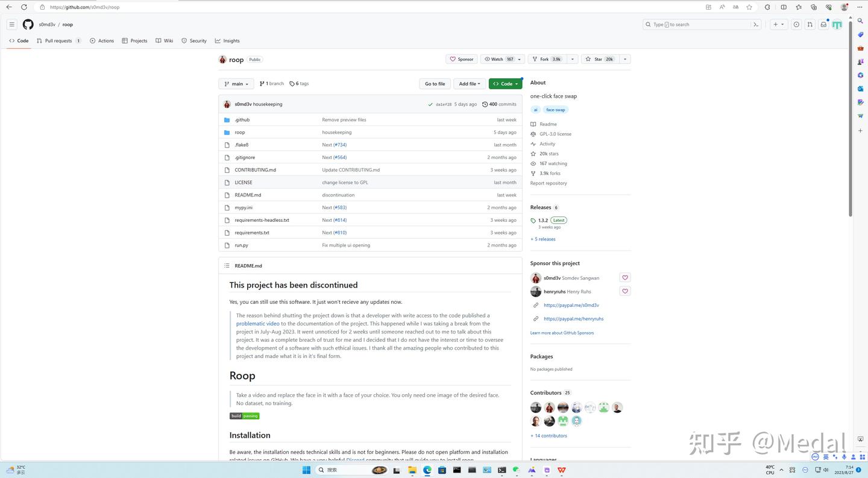The width and height of the screenshot is (868, 478).
Task: Show hidden system tray icons chevron
Action: (x=782, y=470)
